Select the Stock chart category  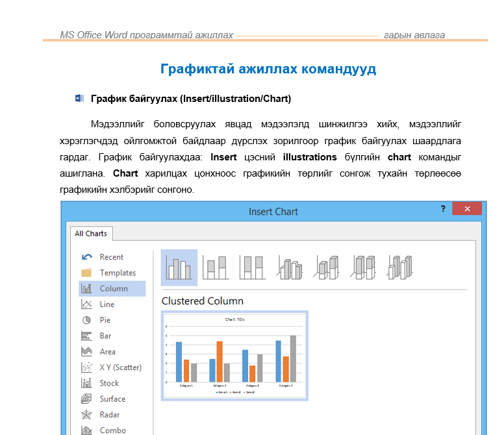click(112, 383)
